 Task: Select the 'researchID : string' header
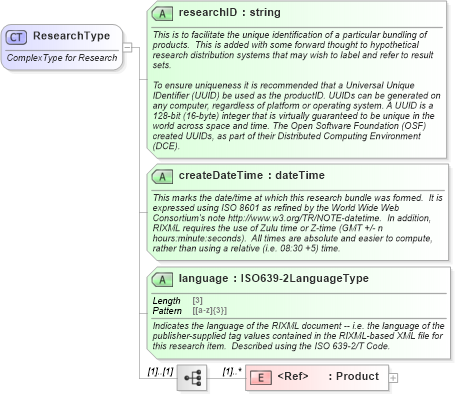click(x=229, y=13)
